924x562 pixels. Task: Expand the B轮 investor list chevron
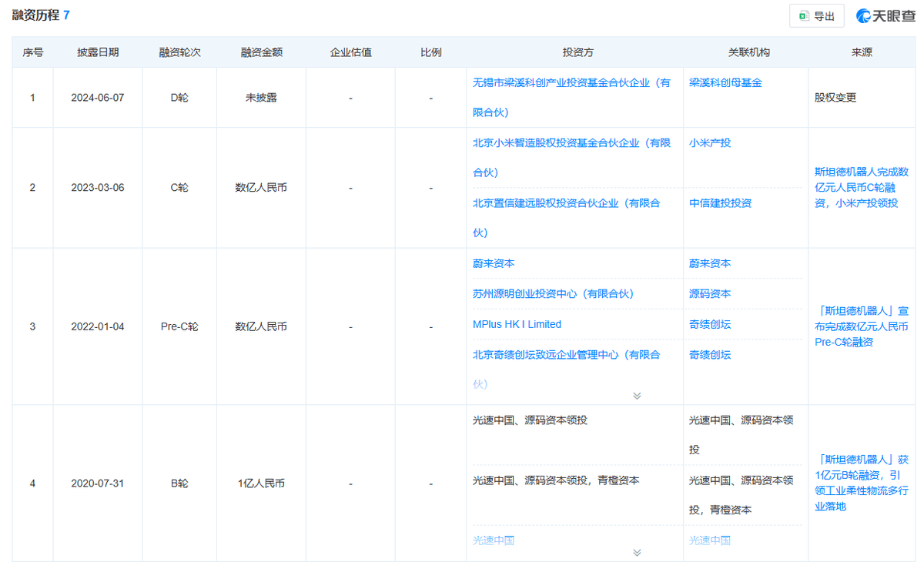coord(637,553)
